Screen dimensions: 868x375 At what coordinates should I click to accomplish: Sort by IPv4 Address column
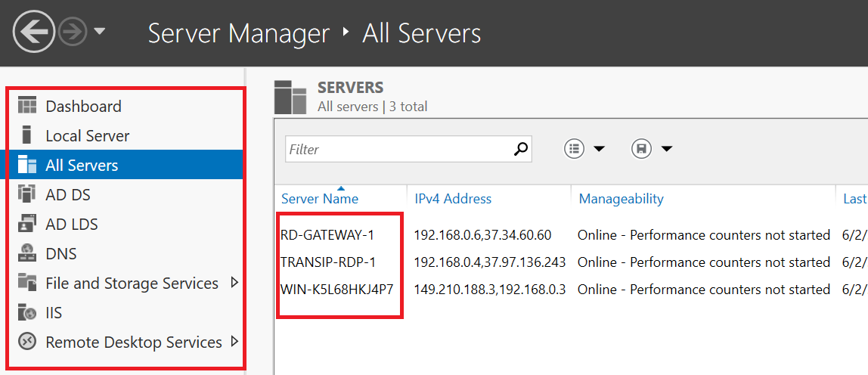click(453, 198)
